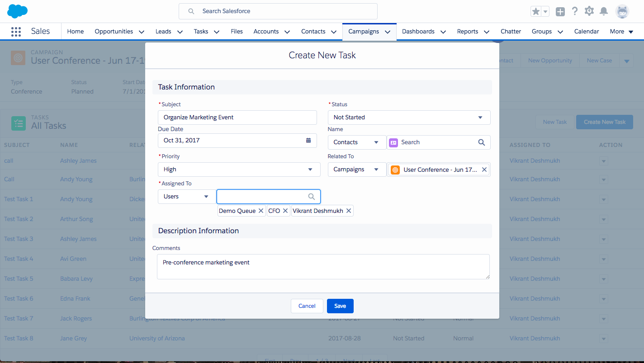Remove Demo Queue from Assigned To
This screenshot has width=644, height=363.
click(x=261, y=210)
